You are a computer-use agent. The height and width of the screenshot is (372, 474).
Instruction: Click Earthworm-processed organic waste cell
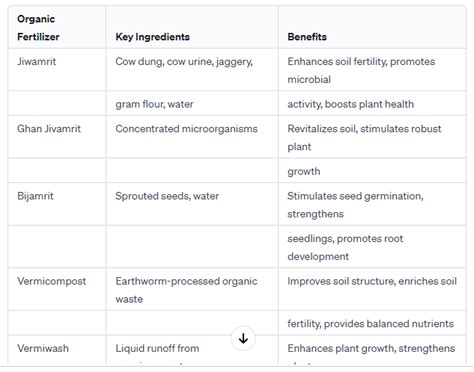192,289
